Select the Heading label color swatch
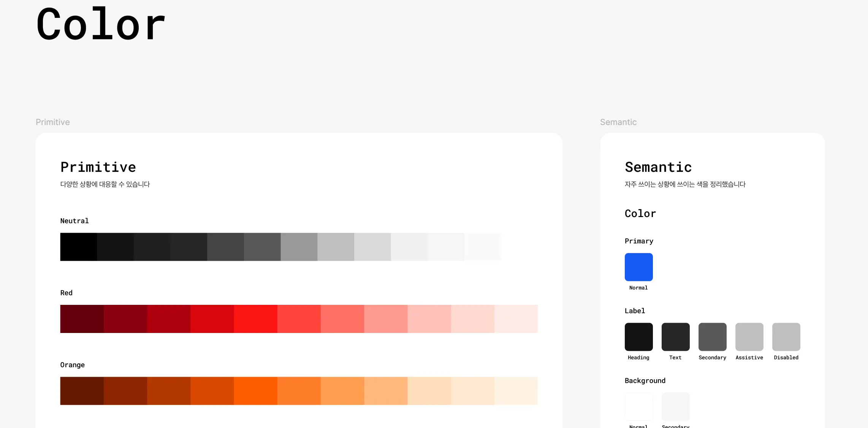Image resolution: width=868 pixels, height=428 pixels. [x=638, y=337]
